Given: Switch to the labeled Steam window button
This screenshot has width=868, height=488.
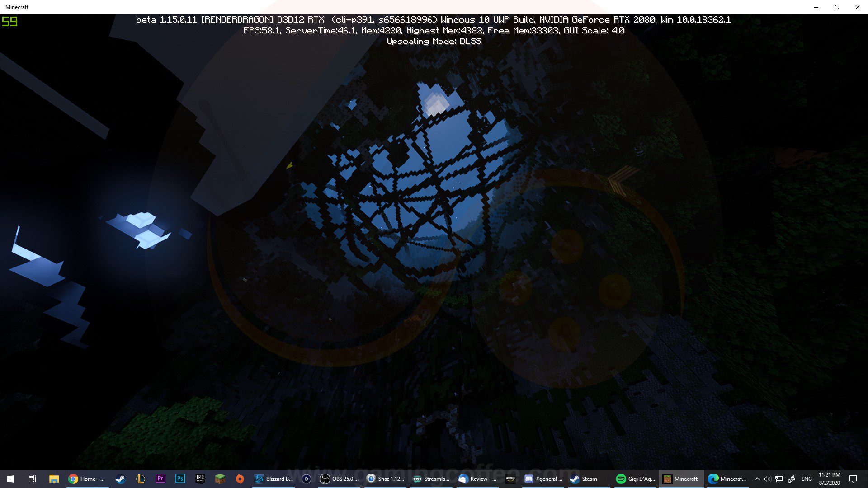Looking at the screenshot, I should (x=589, y=479).
